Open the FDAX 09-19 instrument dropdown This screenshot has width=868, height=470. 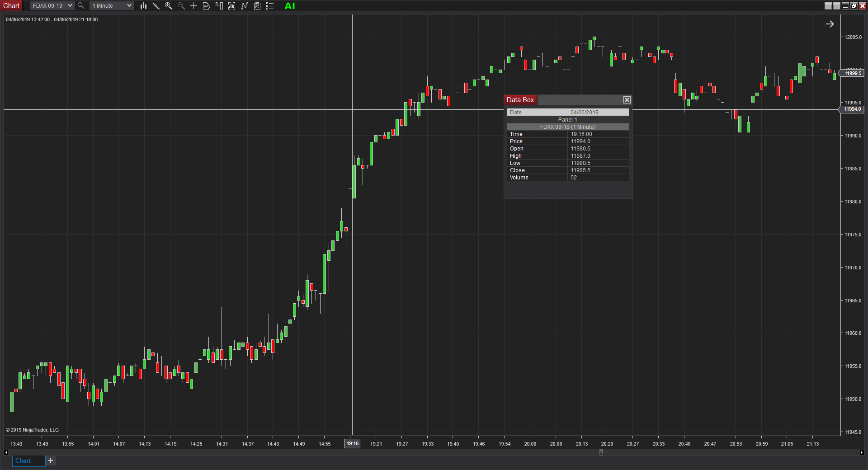51,5
